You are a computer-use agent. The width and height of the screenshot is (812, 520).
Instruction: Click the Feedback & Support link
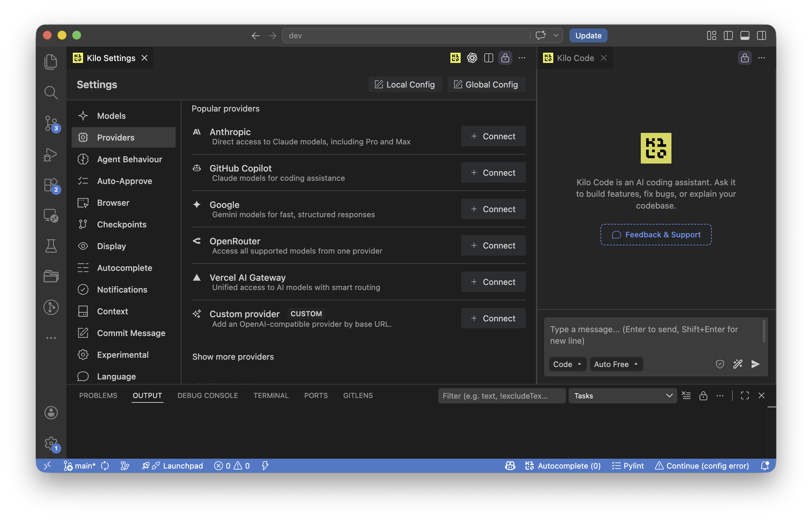pos(656,235)
